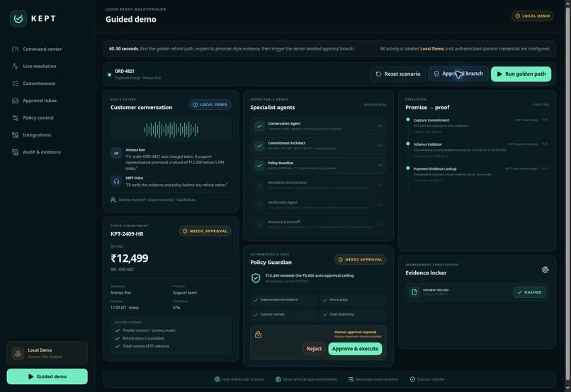Click the NEEDS_APPROVAL badge on KPT-2409-HR

[x=205, y=231]
